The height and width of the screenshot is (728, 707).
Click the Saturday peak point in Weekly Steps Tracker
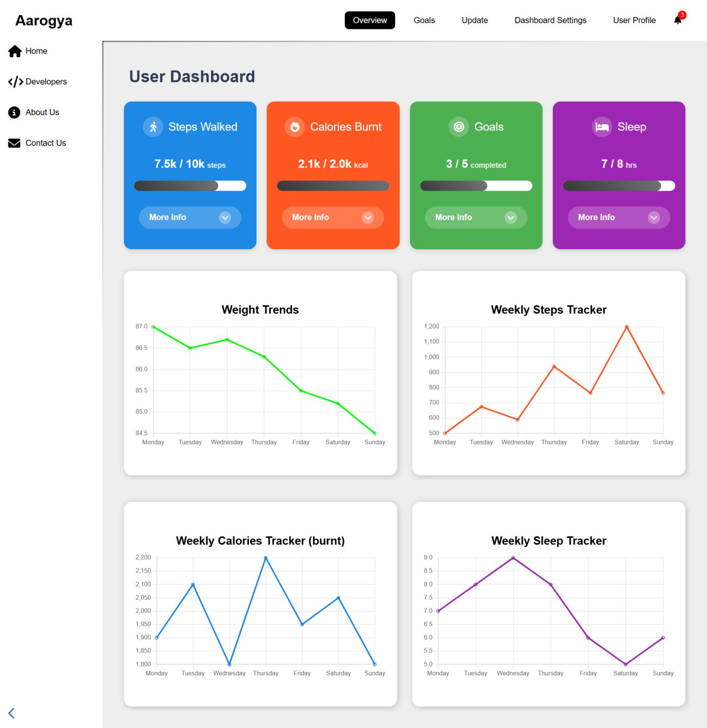(x=626, y=327)
